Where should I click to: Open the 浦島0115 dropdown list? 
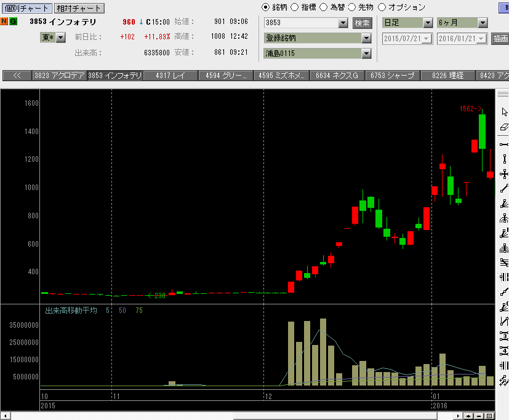click(366, 53)
